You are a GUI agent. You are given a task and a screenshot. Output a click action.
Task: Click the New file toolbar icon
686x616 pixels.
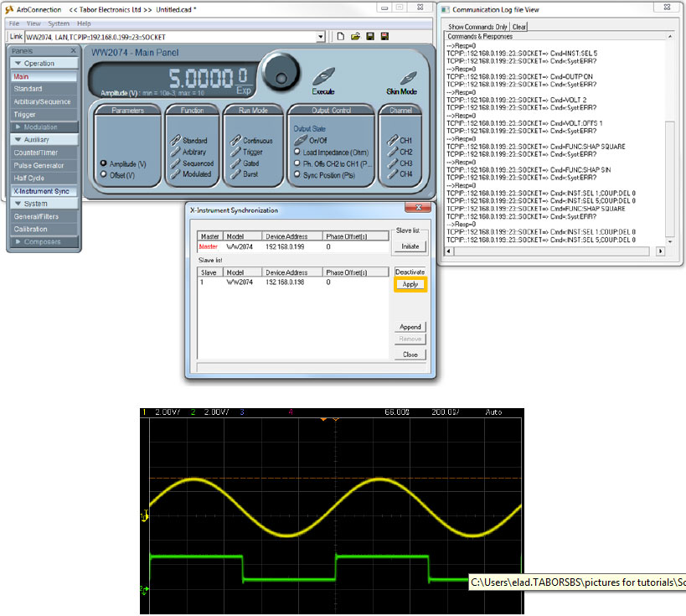pyautogui.click(x=341, y=37)
